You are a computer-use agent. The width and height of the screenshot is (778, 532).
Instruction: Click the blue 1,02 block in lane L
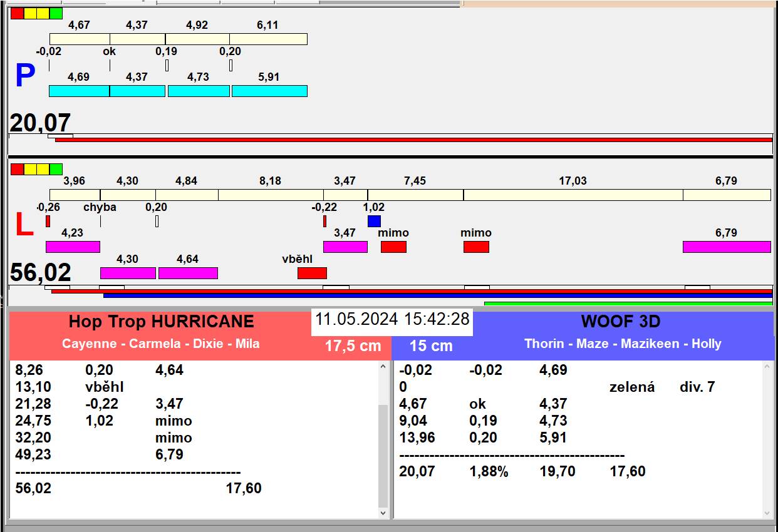point(374,221)
